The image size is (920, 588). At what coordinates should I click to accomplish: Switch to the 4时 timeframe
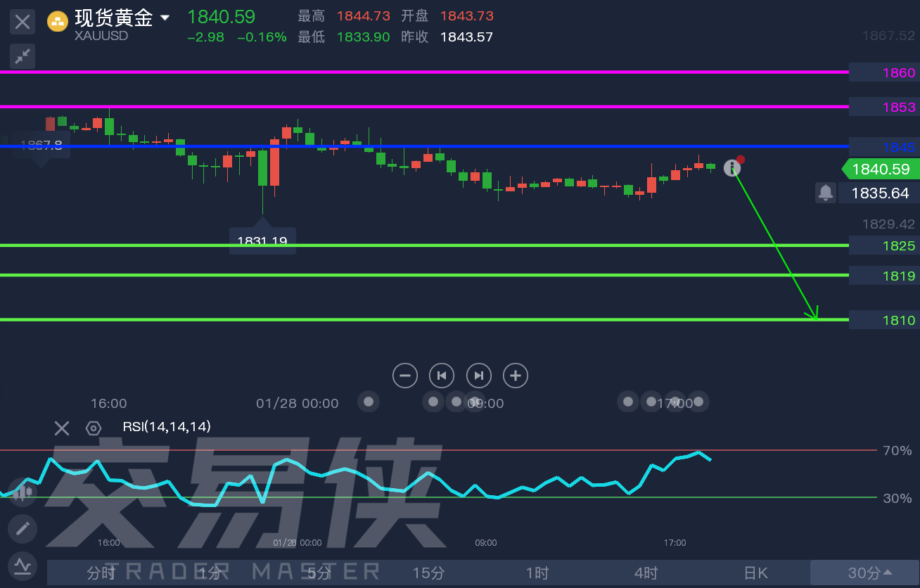[646, 573]
